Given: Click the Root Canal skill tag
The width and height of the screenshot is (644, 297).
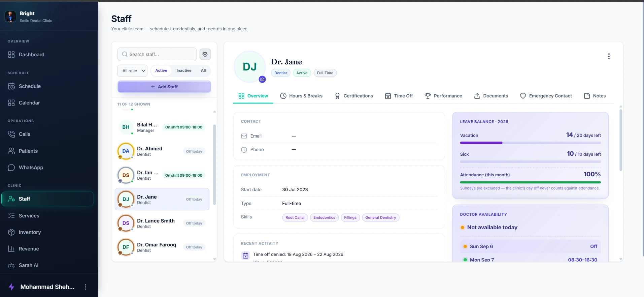Looking at the screenshot, I should click(x=295, y=217).
